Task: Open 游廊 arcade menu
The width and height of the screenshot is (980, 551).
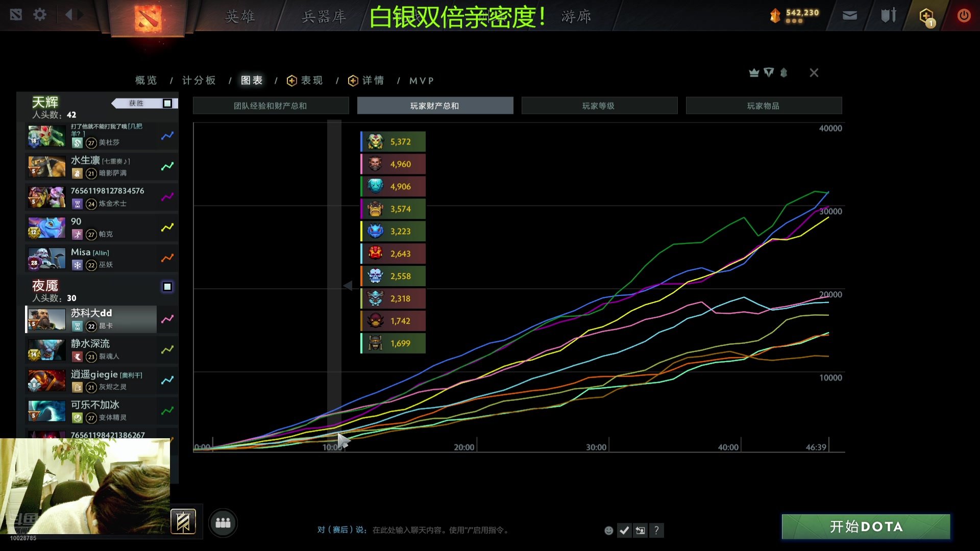Action: (576, 16)
